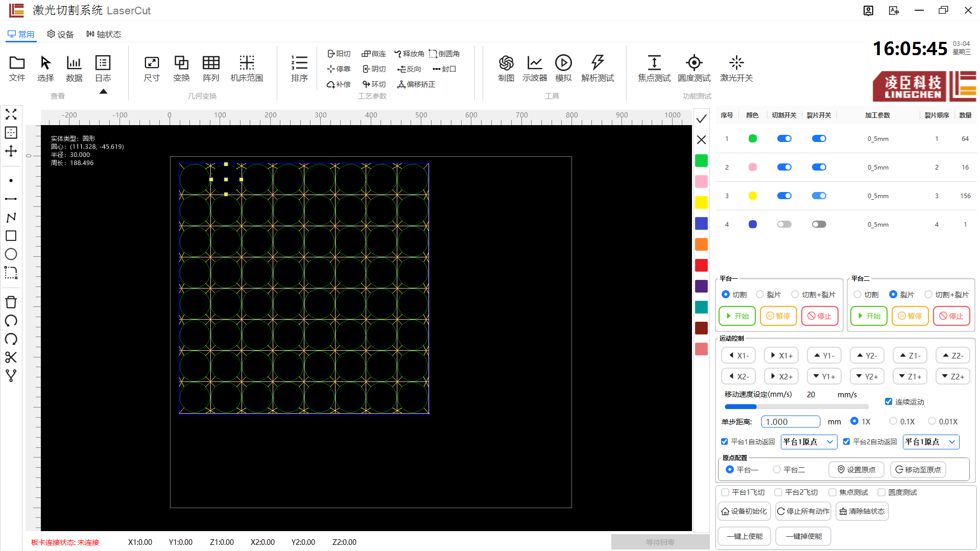The image size is (980, 551).
Task: Open 机床范围 machine range tool
Action: click(247, 68)
